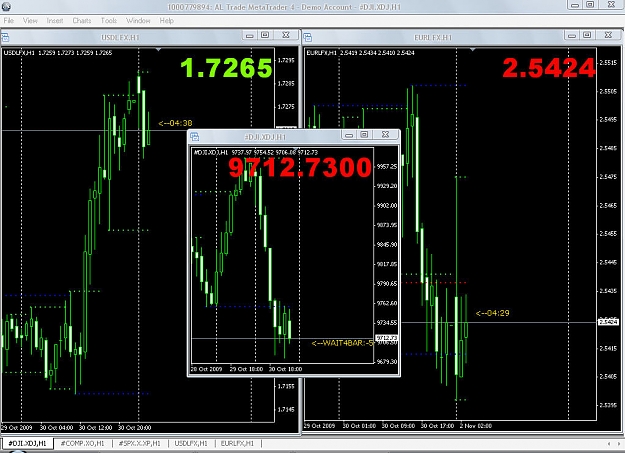The height and width of the screenshot is (453, 625).
Task: Minimize the EURLFX,H1 chart window
Action: (x=572, y=35)
